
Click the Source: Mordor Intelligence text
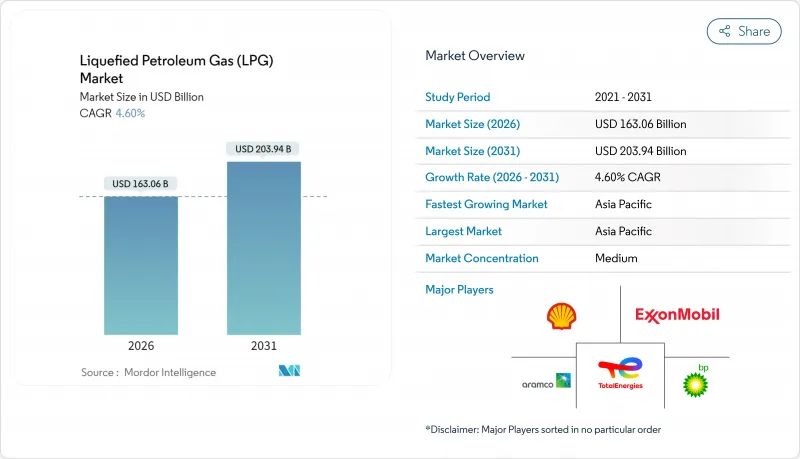click(x=148, y=372)
